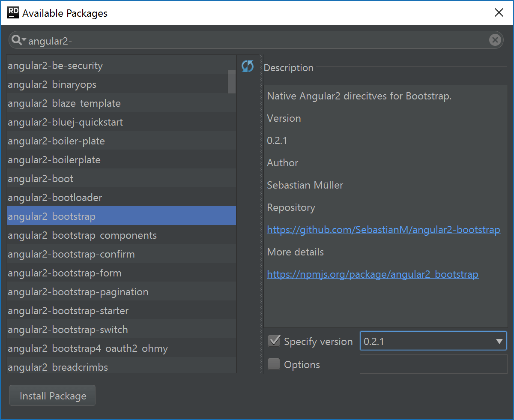This screenshot has width=514, height=420.
Task: Choose angular2-bootloader package
Action: (121, 198)
